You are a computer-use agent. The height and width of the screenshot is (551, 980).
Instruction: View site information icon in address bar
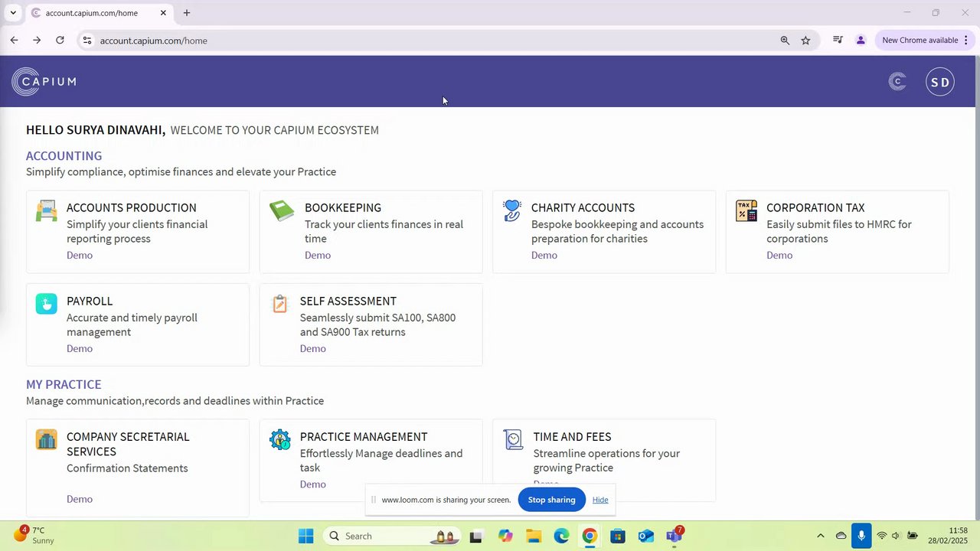[x=87, y=41]
